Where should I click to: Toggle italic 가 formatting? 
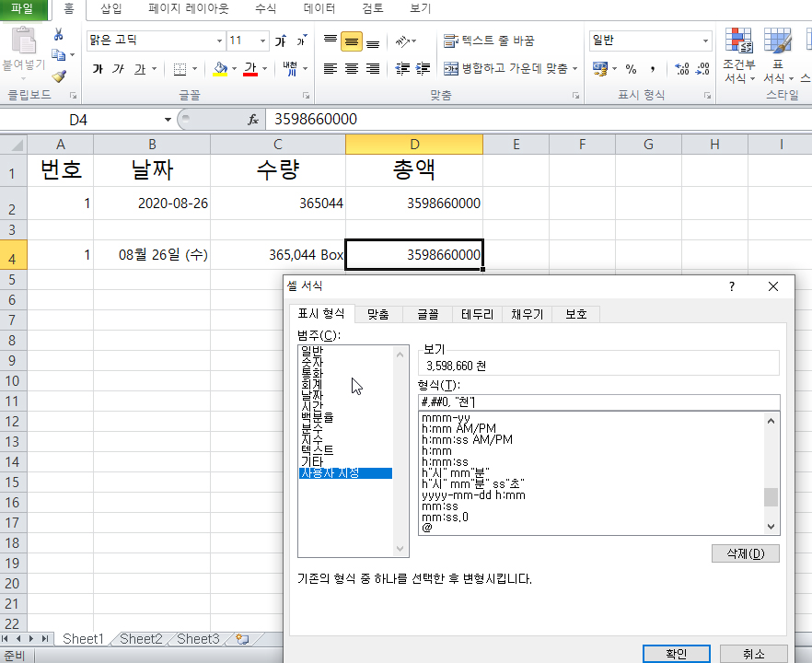(119, 68)
